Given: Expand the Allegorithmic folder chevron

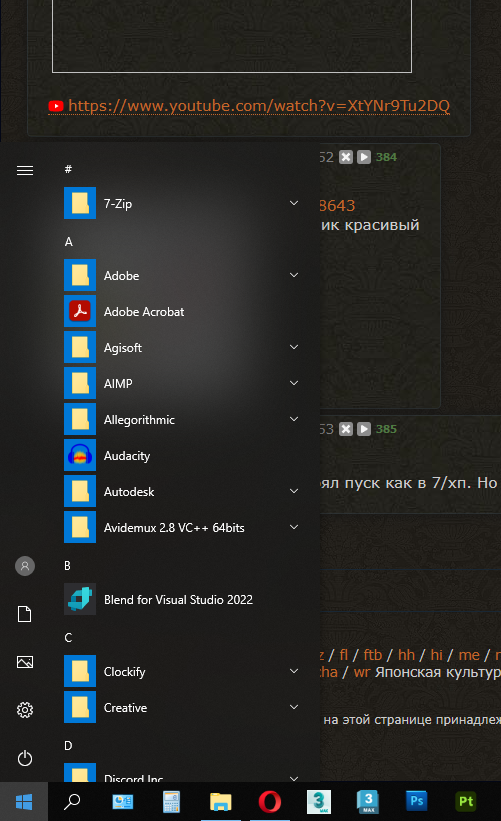Looking at the screenshot, I should (294, 419).
